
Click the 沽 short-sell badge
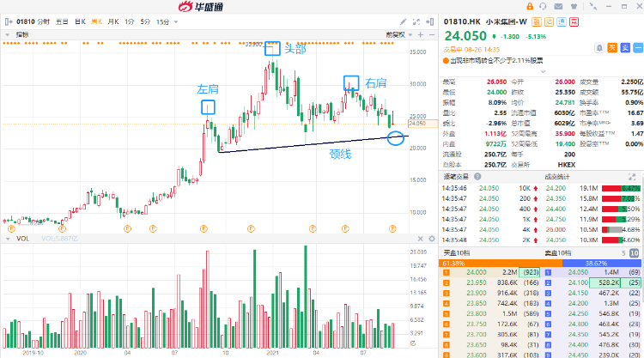coord(550,21)
